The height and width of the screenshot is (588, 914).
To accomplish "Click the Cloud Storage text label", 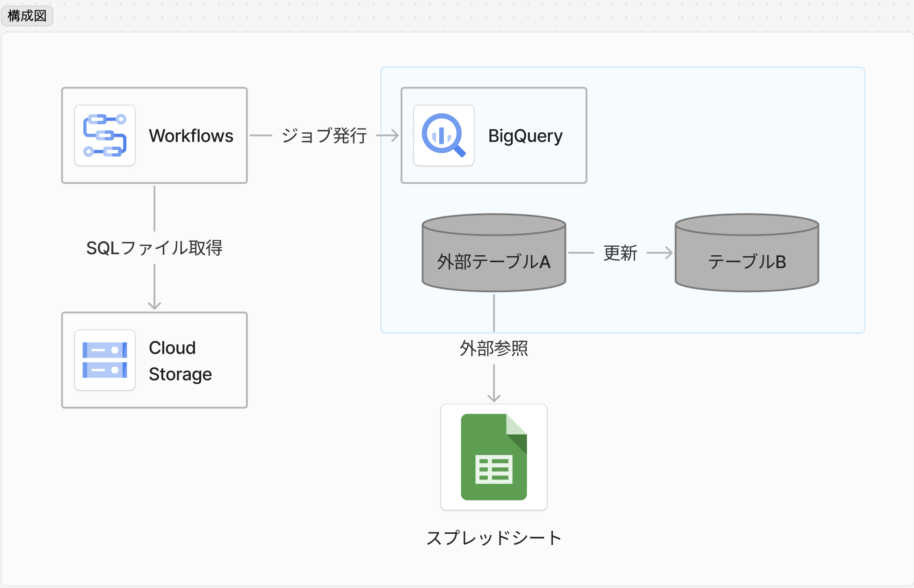I will [x=180, y=361].
